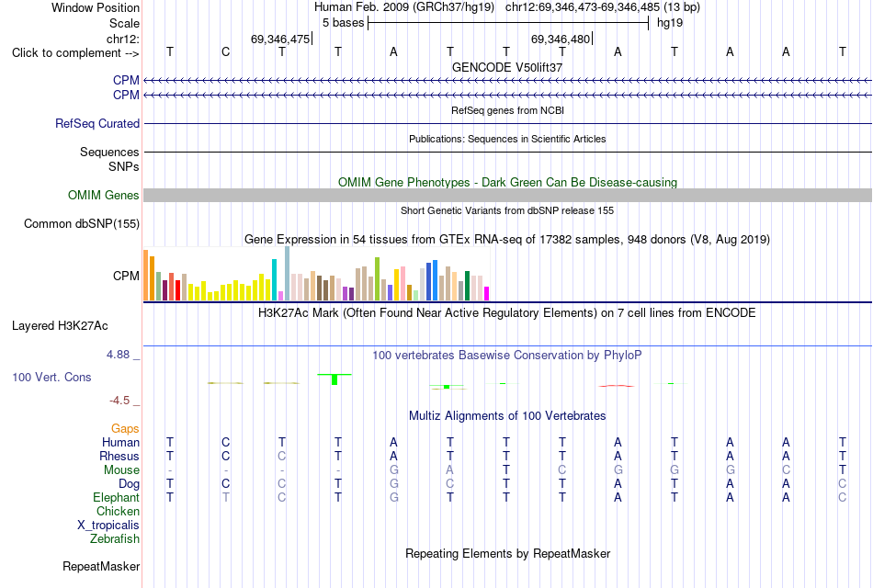Viewport: 873px width, 588px height.
Task: Click the 'Click to complement -->' label
Action: point(75,53)
